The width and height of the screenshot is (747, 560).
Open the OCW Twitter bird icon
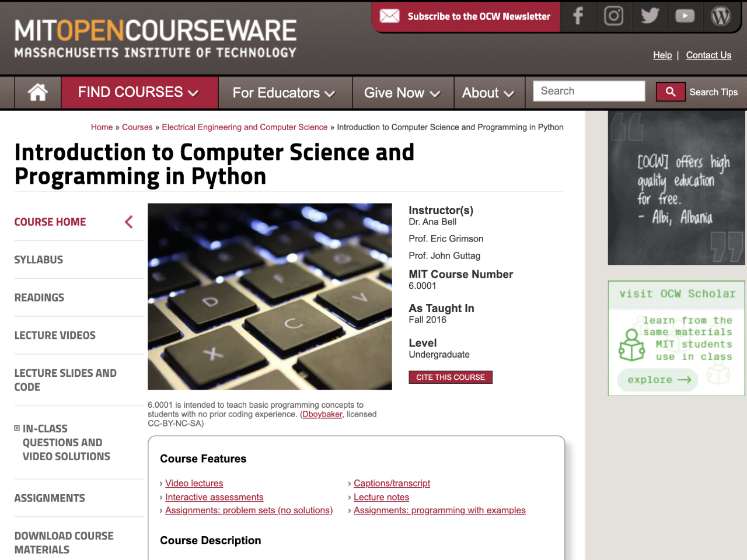pyautogui.click(x=650, y=16)
